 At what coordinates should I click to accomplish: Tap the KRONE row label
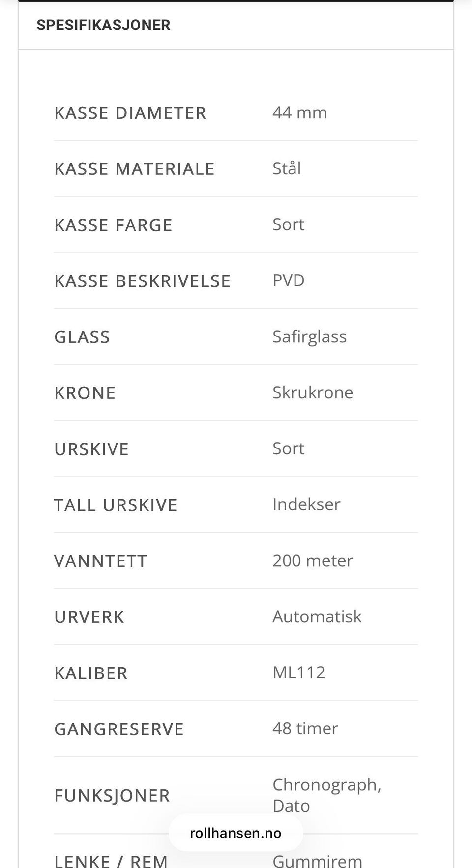point(85,393)
